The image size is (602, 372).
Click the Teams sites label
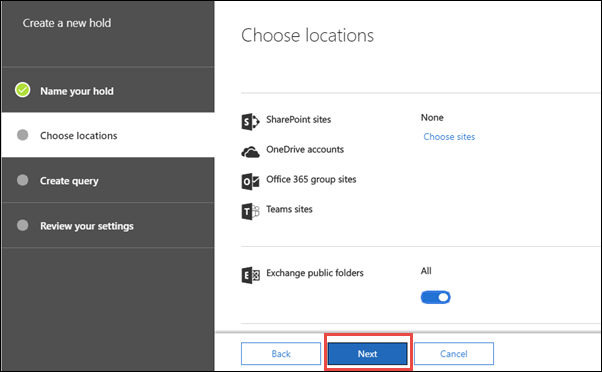289,209
